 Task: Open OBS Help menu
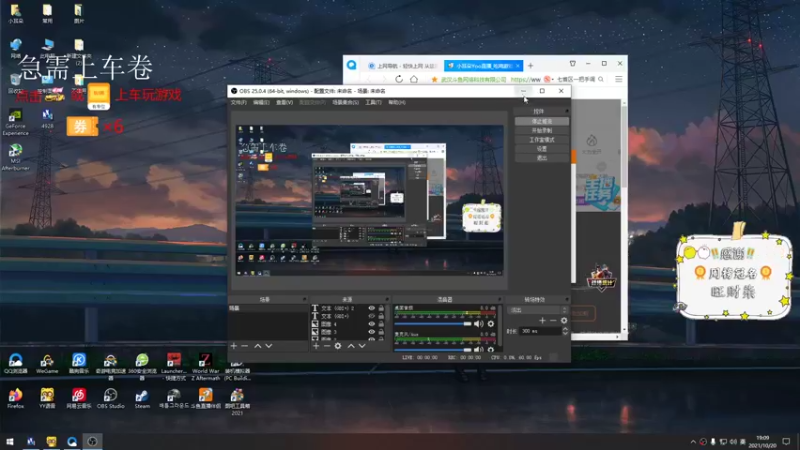click(x=396, y=103)
